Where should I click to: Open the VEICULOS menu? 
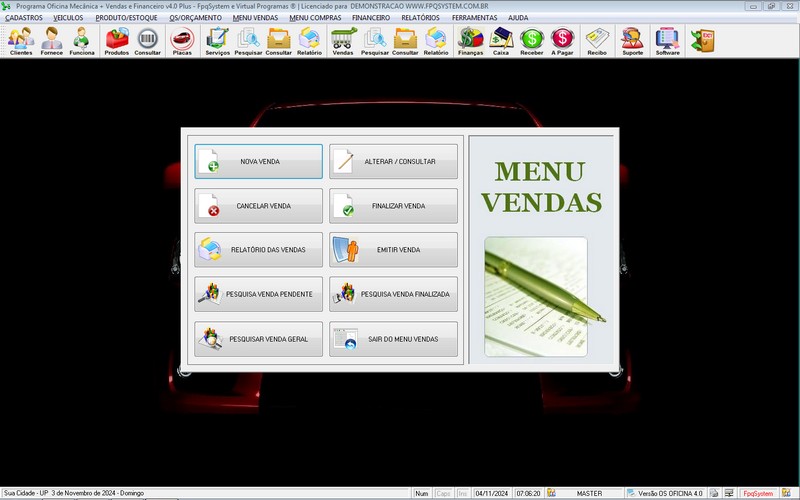click(68, 18)
